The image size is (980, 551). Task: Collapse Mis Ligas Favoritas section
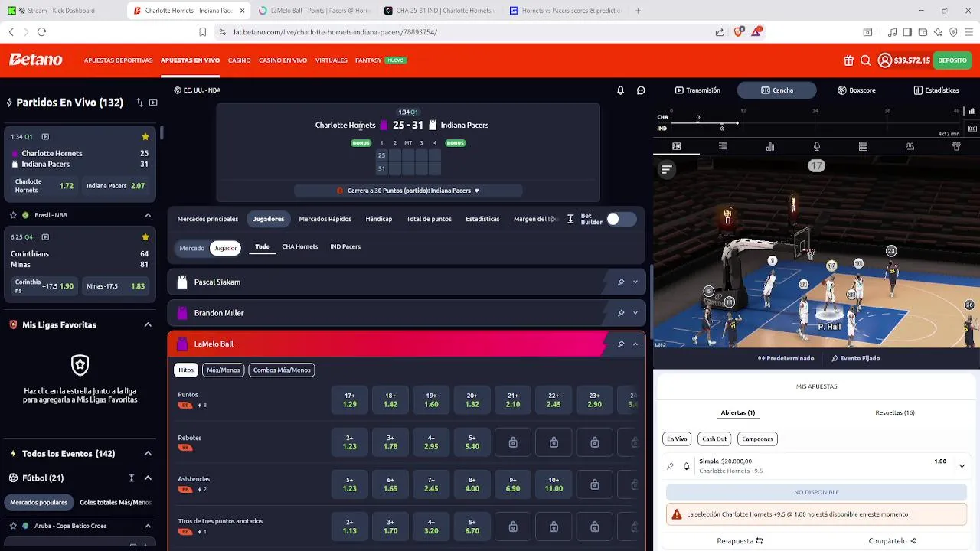148,324
